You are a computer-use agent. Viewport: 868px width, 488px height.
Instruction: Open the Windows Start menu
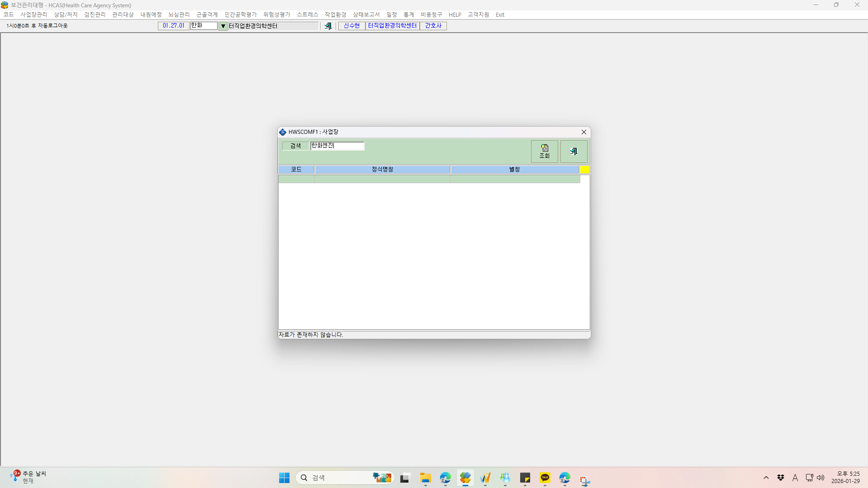(284, 478)
